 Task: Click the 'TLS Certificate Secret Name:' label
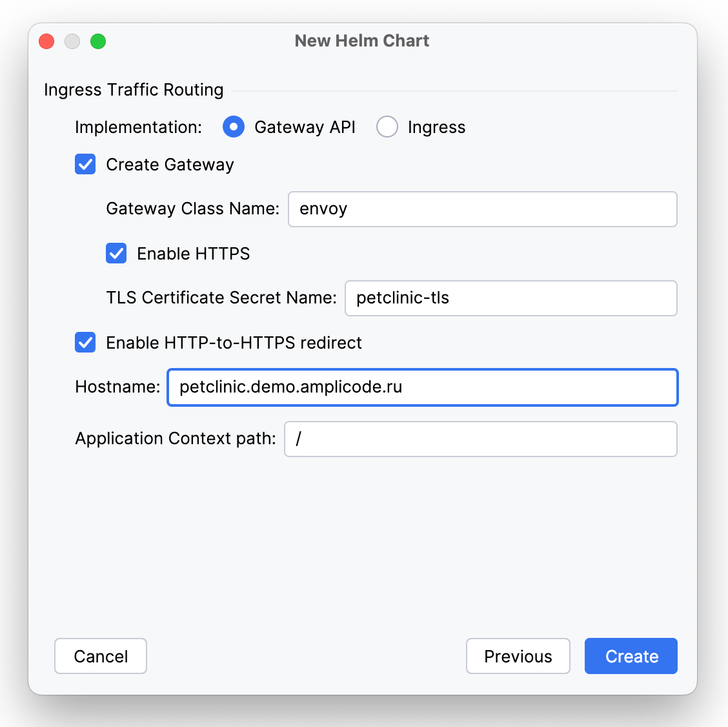point(221,298)
